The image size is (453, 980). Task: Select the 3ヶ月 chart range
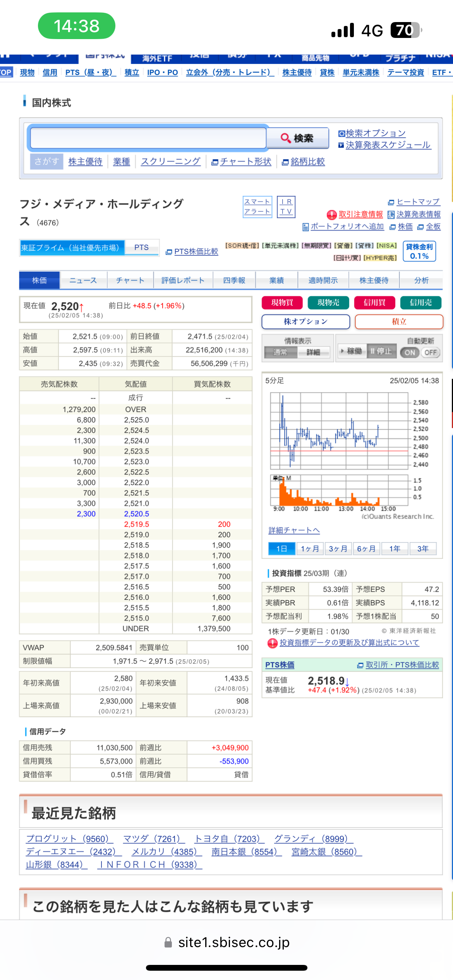point(338,549)
